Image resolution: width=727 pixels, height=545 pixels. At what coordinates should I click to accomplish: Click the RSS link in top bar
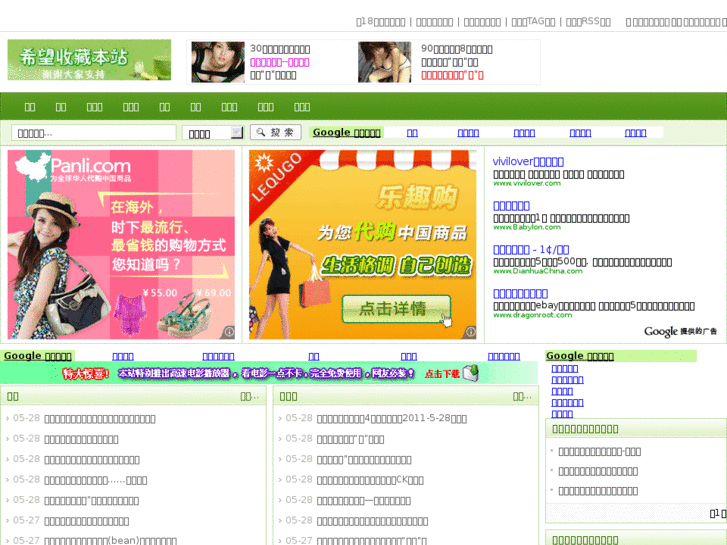click(x=588, y=22)
